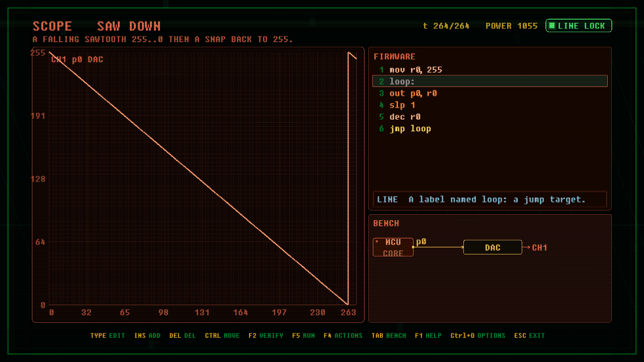Click the DEL DEL shortcut hint
Screen dimensions: 644x362
183,335
